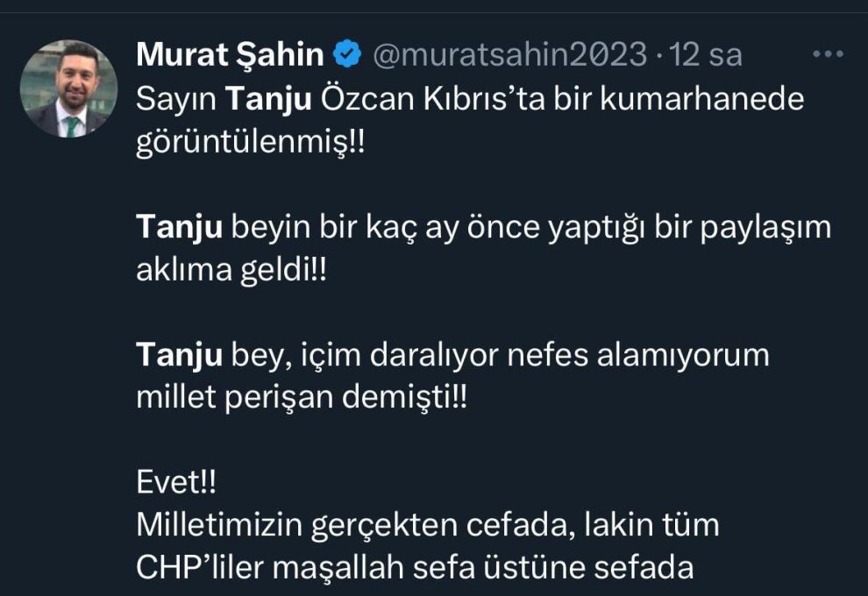Open the tweet's three-dot more options menu
The width and height of the screenshot is (868, 596).
pos(827,54)
